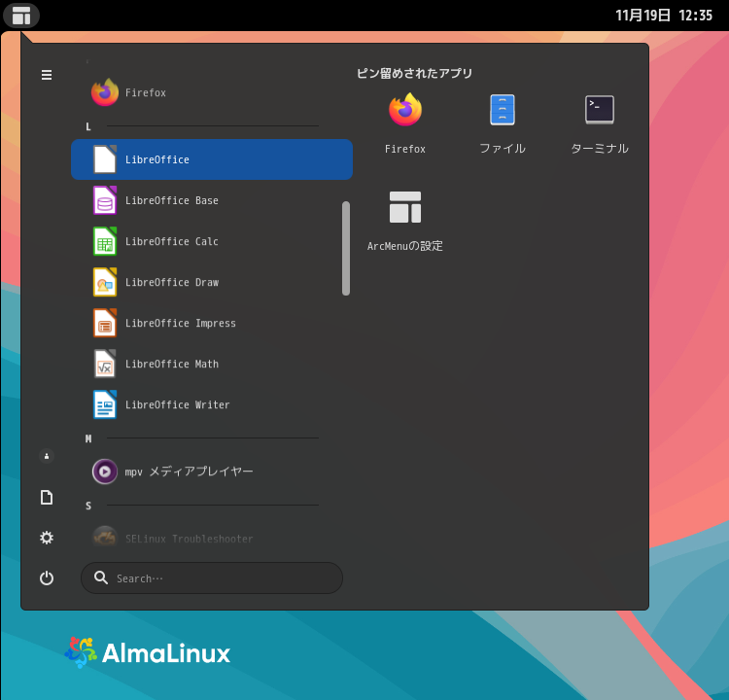The width and height of the screenshot is (729, 700).
Task: Open LibreOffice Start Center entry
Action: tap(212, 159)
